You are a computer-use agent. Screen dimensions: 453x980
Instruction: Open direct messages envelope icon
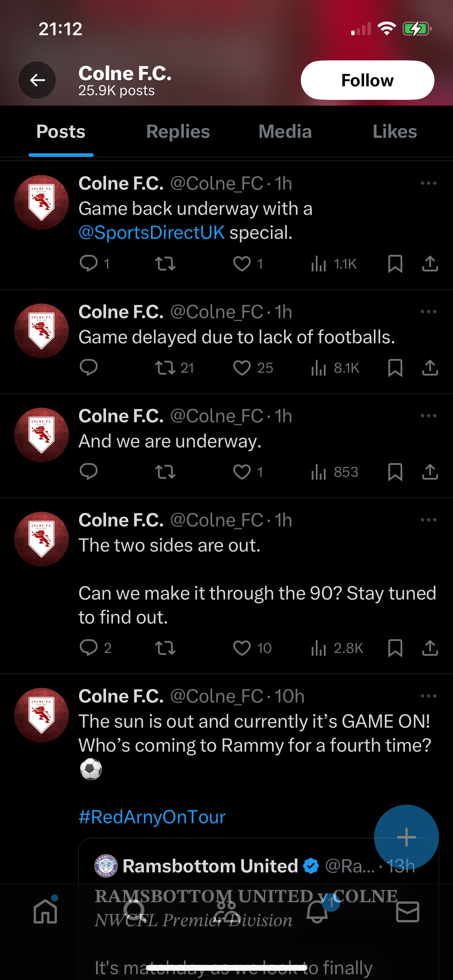coord(408,912)
